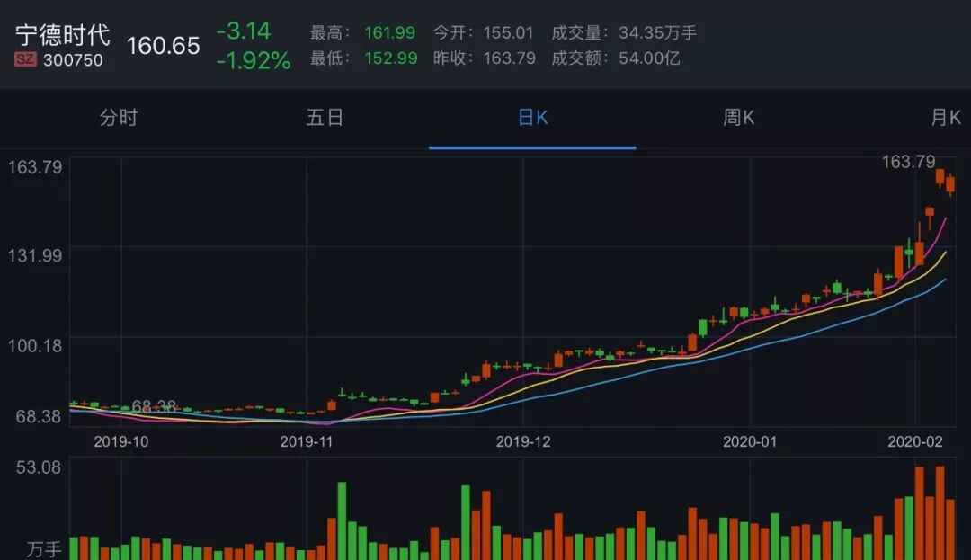Click the previous close 163.79 in header
971x560 pixels.
(x=509, y=58)
